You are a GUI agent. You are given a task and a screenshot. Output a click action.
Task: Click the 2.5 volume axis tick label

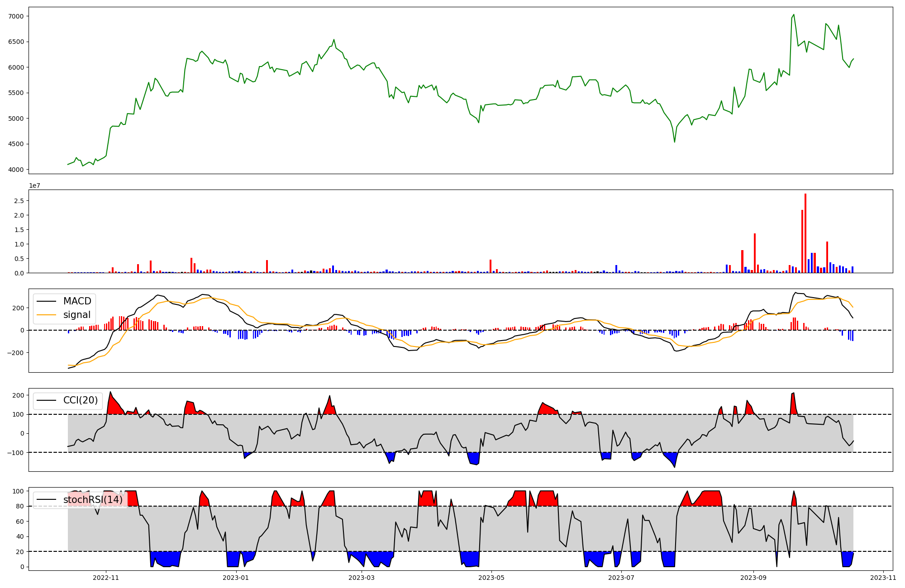pyautogui.click(x=19, y=201)
